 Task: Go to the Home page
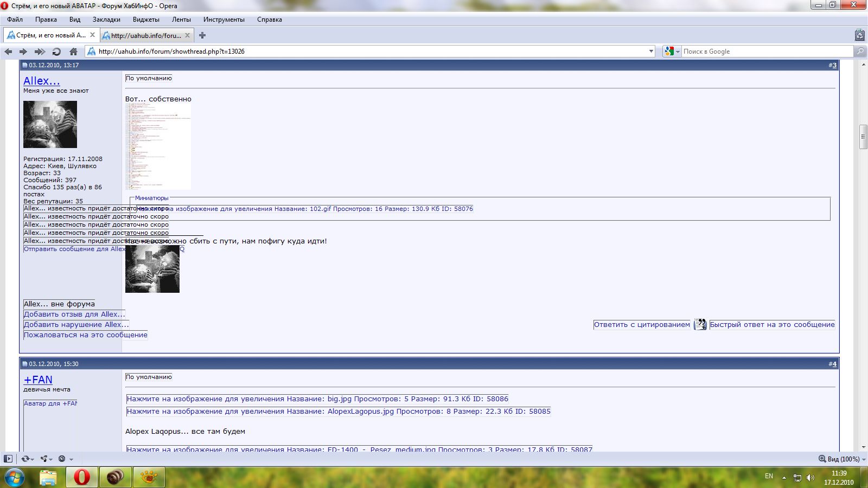coord(73,52)
